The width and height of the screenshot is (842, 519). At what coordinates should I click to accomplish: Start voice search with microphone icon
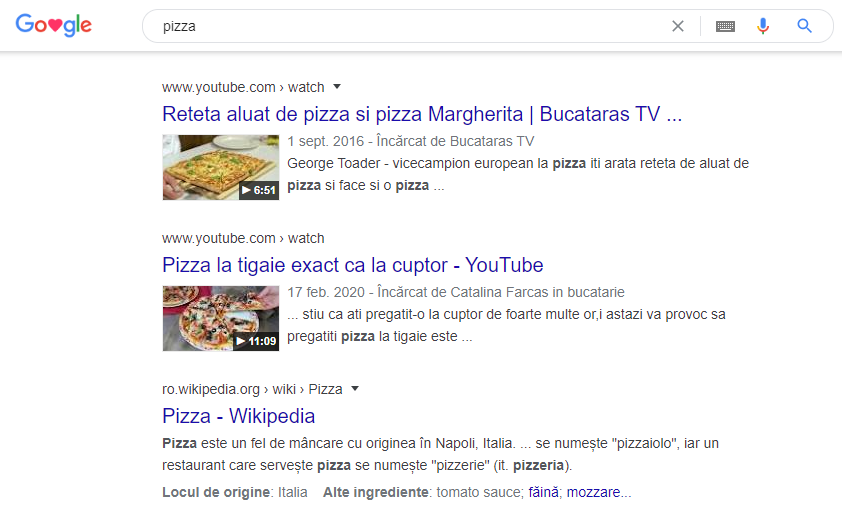[763, 26]
